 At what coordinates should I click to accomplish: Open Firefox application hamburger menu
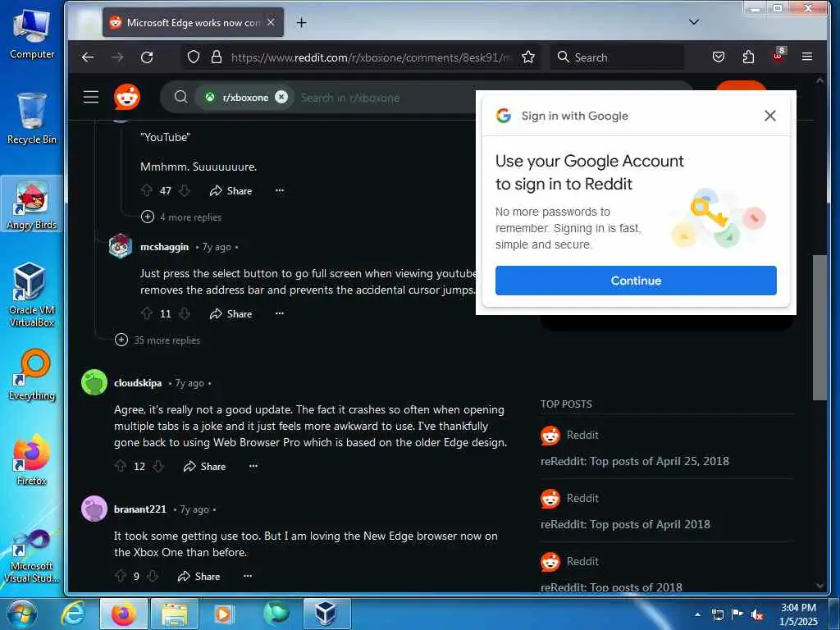click(807, 57)
